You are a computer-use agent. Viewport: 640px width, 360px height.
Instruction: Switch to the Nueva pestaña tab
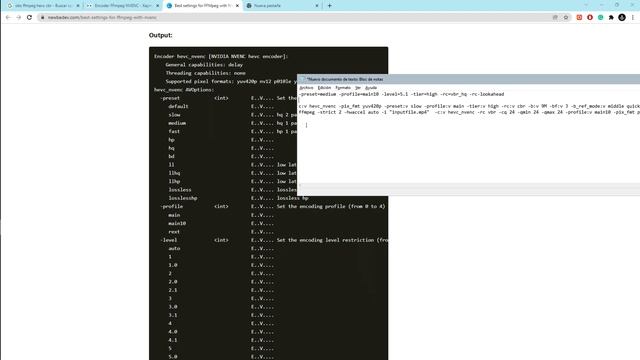tap(282, 6)
